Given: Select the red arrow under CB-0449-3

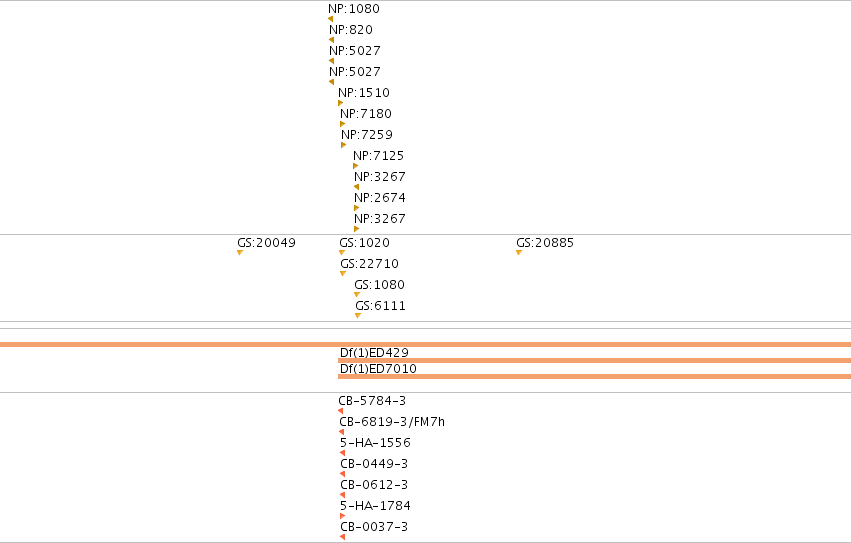Looking at the screenshot, I should click(x=342, y=474).
